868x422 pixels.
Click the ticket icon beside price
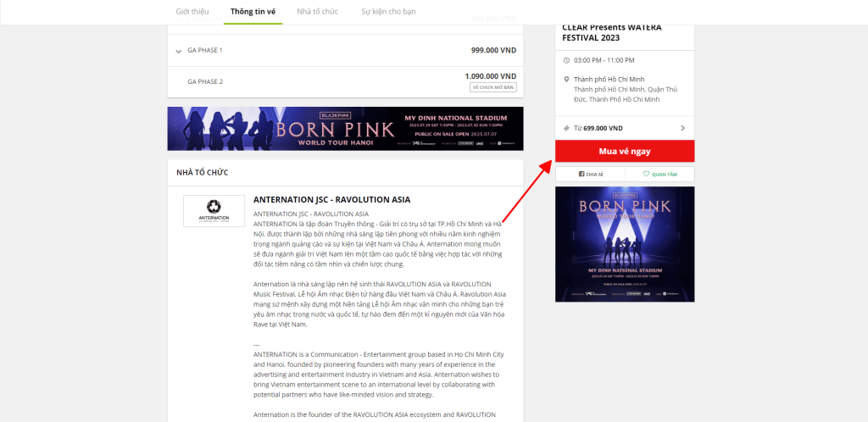click(565, 128)
